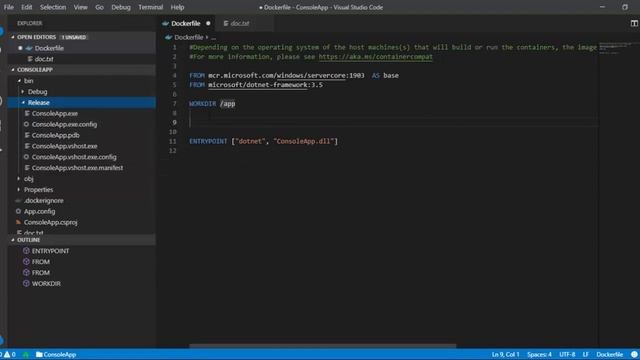Screen dimensions: 640x360
Task: Open the Selection menu
Action: 53,7
